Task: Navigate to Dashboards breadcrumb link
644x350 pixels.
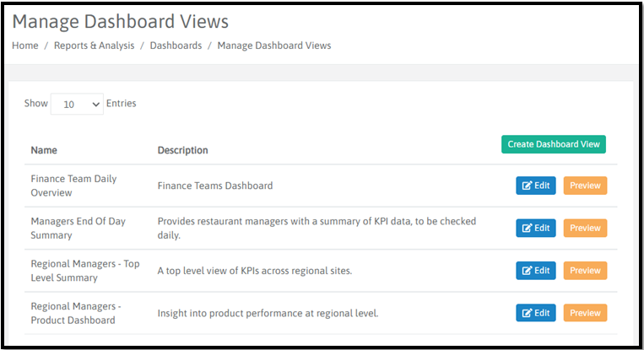Action: (x=176, y=46)
